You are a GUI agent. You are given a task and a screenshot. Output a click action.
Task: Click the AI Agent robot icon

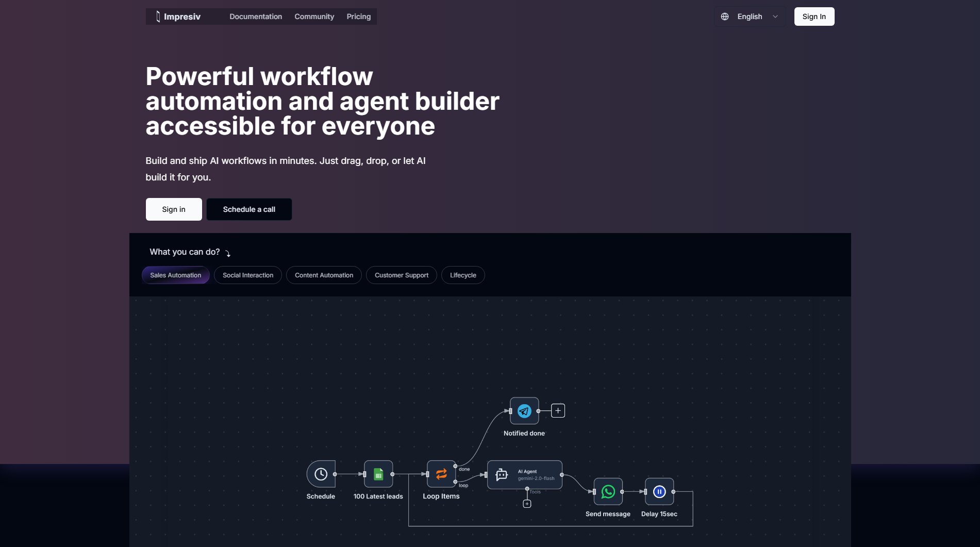(502, 474)
